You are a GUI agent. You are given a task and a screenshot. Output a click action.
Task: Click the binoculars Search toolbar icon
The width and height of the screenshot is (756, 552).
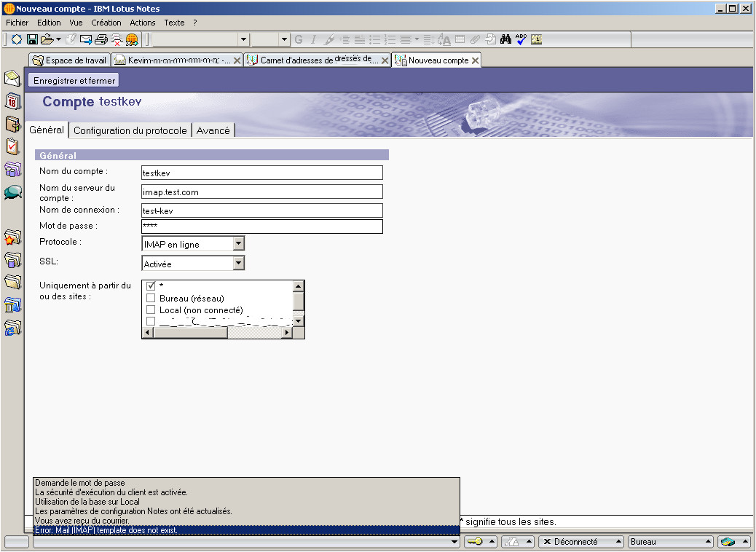(x=506, y=39)
